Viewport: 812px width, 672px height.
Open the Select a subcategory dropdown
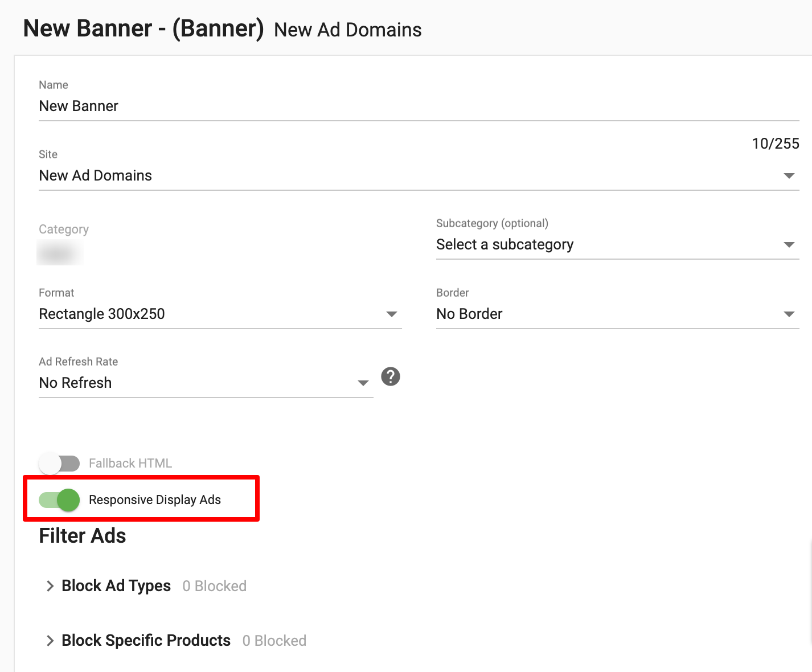tap(569, 244)
